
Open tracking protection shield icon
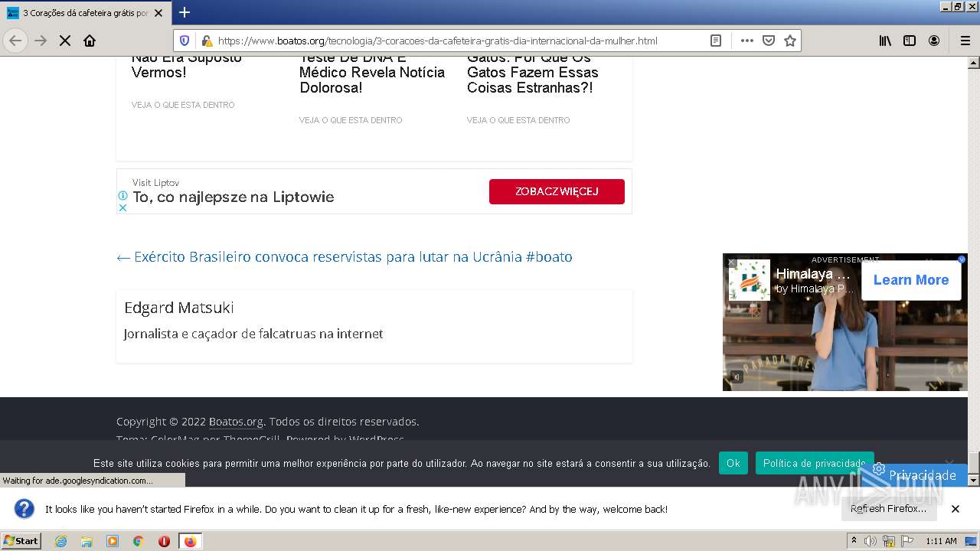[185, 41]
